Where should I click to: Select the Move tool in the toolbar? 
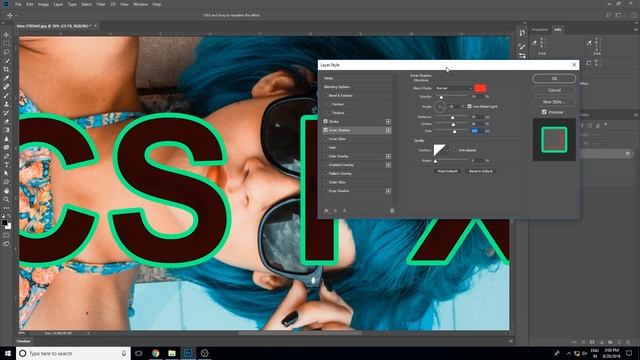click(x=6, y=35)
